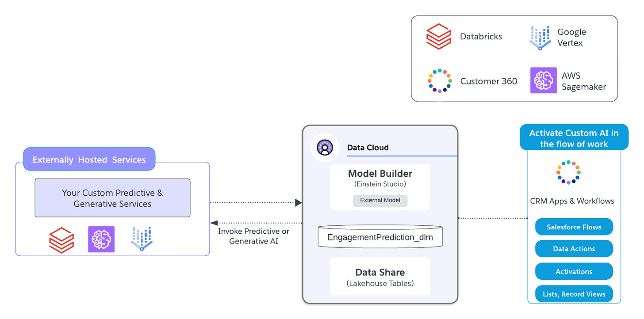Click the Externally Hosted Services header
644x319 pixels.
(x=89, y=159)
